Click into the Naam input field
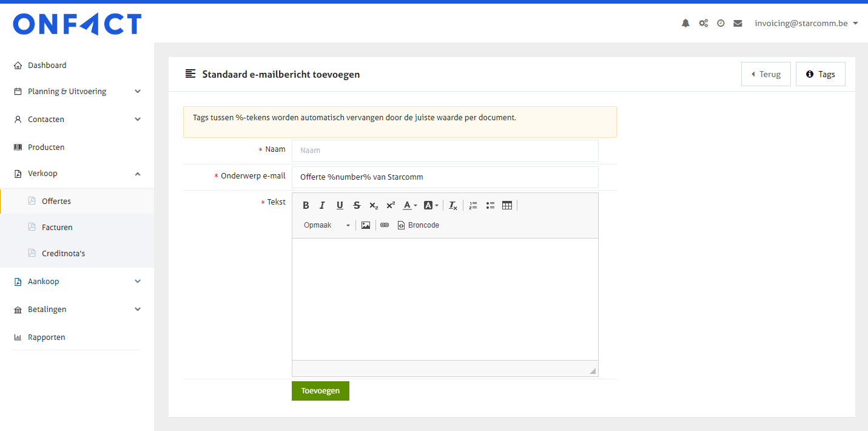This screenshot has height=431, width=868. [445, 151]
